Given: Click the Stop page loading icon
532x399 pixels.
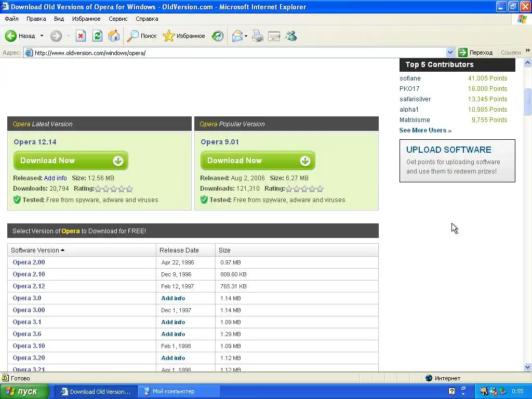Looking at the screenshot, I should 81,36.
